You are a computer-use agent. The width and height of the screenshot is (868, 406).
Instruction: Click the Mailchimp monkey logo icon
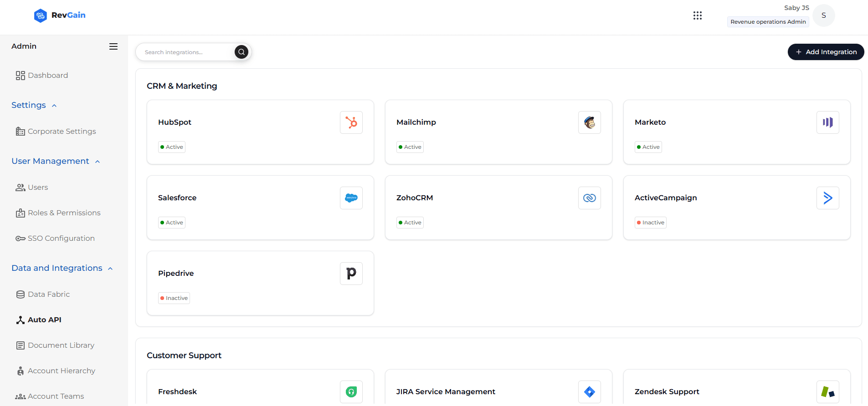tap(589, 122)
